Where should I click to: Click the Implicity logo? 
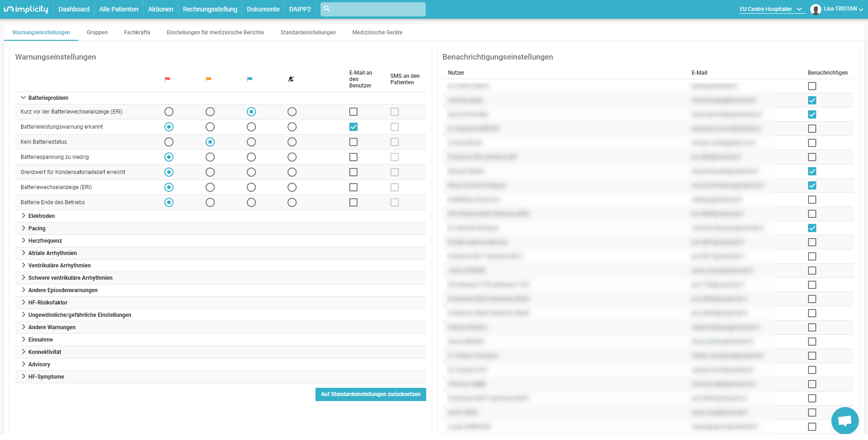tap(26, 9)
